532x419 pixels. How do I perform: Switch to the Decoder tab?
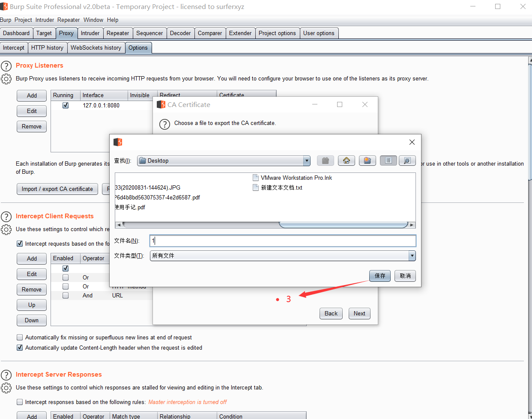180,33
